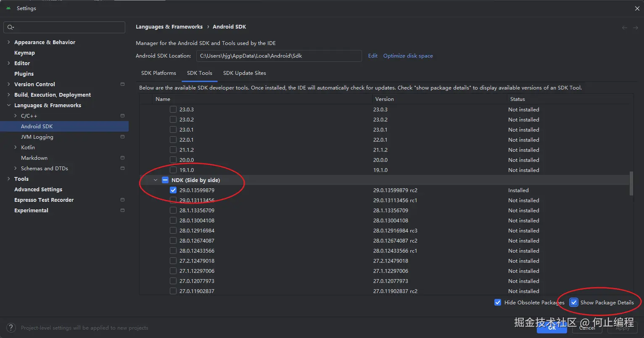Disable Hide Obsolete Packages checkbox
The height and width of the screenshot is (338, 644).
[x=498, y=302]
